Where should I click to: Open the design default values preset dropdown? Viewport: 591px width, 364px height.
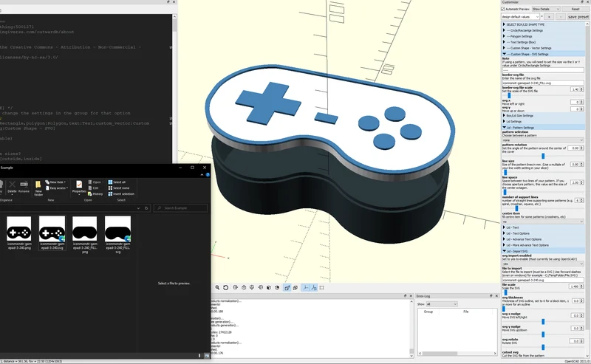tap(520, 17)
